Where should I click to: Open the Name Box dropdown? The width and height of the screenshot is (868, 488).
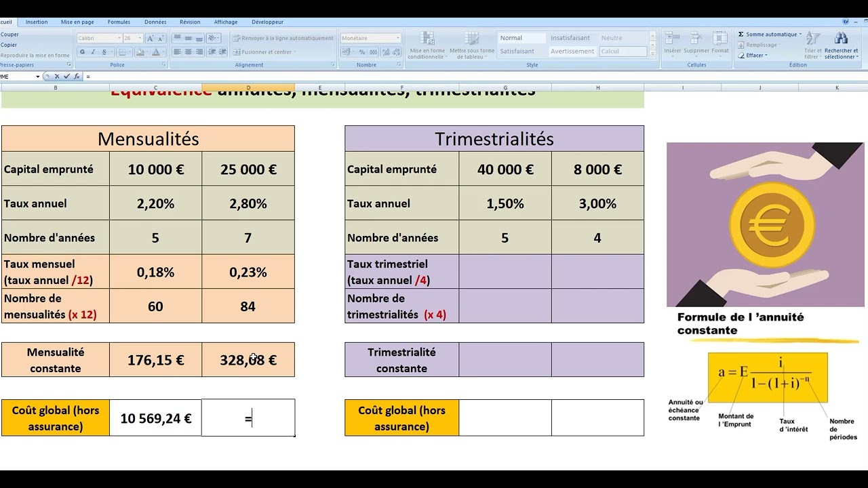[38, 77]
